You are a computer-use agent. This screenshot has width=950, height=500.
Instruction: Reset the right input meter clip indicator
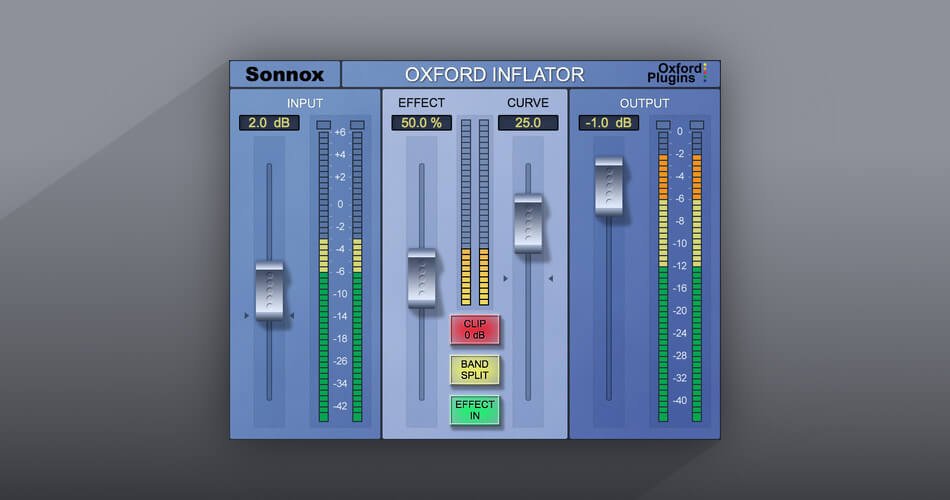pos(357,124)
